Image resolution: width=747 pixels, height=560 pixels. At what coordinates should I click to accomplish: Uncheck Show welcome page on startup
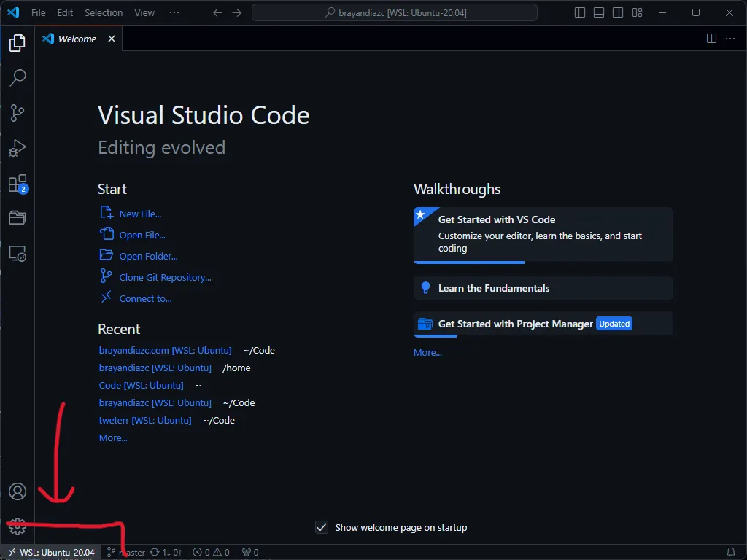pyautogui.click(x=322, y=528)
